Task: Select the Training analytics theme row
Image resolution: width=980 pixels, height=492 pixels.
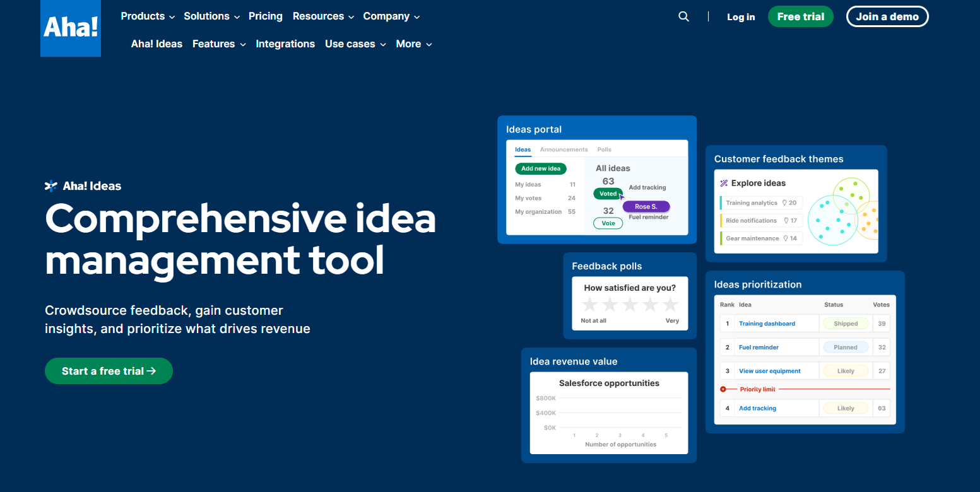Action: pyautogui.click(x=761, y=203)
